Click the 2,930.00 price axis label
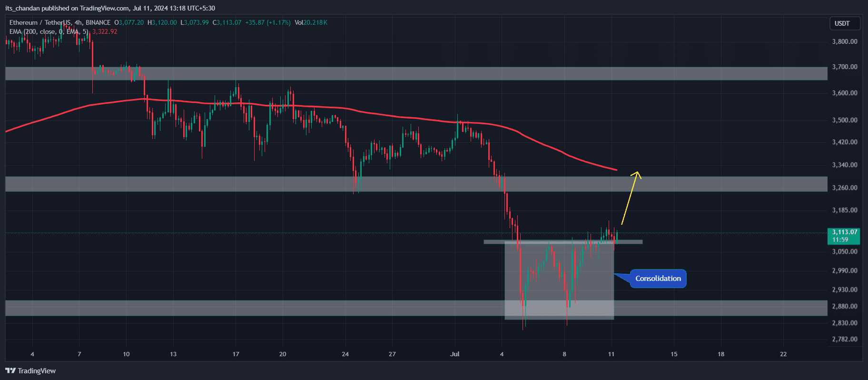This screenshot has height=380, width=868. point(845,290)
